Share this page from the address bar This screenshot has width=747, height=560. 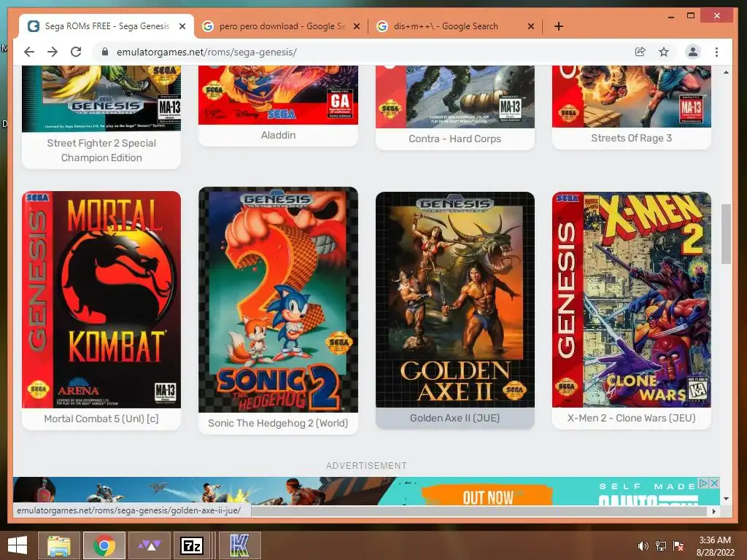tap(640, 52)
